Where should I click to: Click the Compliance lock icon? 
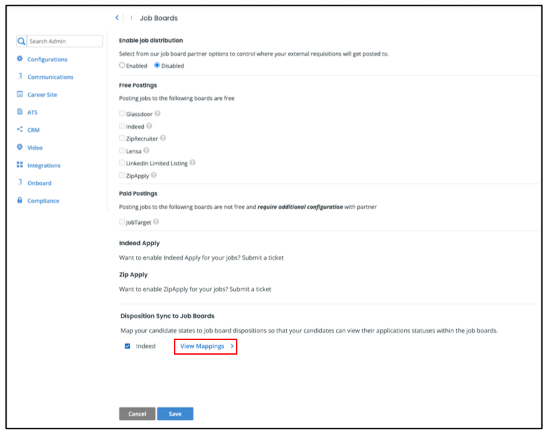[x=20, y=200]
